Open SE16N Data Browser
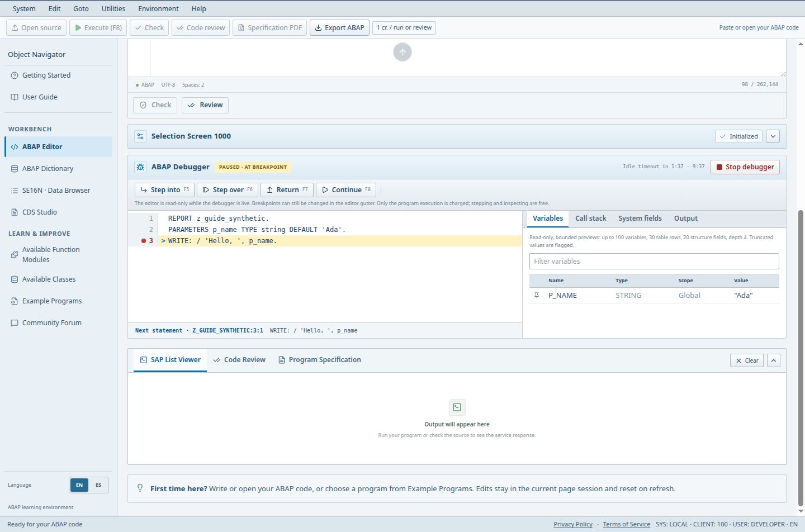Viewport: 805px width, 532px height. coord(59,191)
